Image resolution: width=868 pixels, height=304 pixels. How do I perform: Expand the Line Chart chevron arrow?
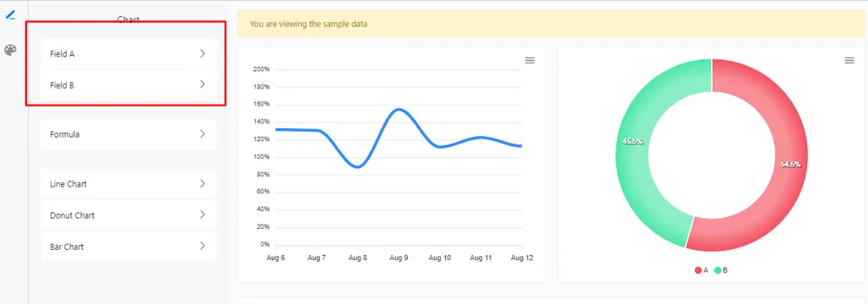click(x=203, y=184)
